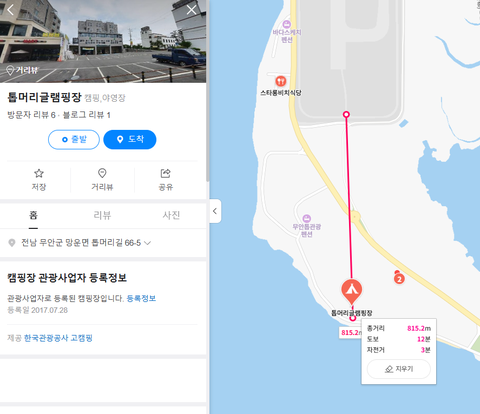Select the 스타몰비치식당 restaurant marker
The width and height of the screenshot is (480, 414).
pos(281,81)
